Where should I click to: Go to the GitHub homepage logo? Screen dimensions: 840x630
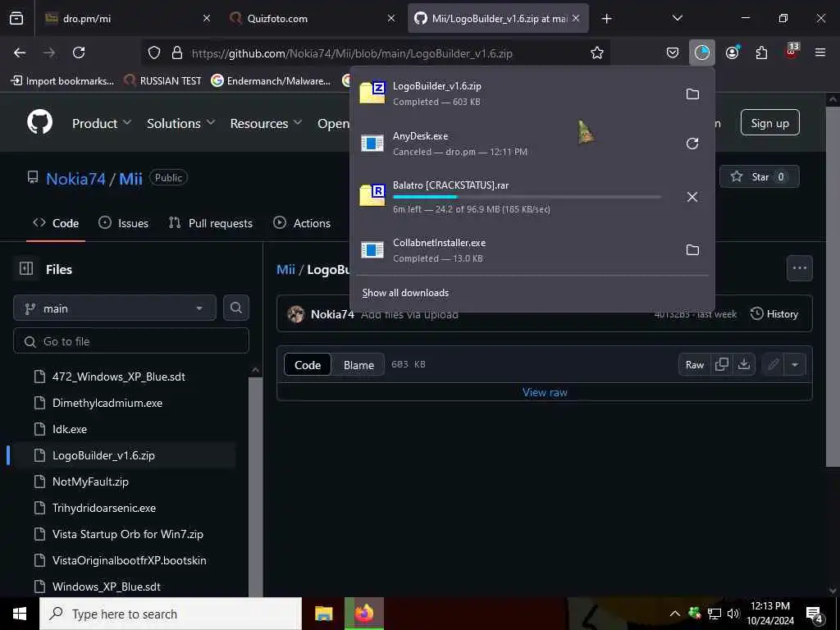point(40,122)
